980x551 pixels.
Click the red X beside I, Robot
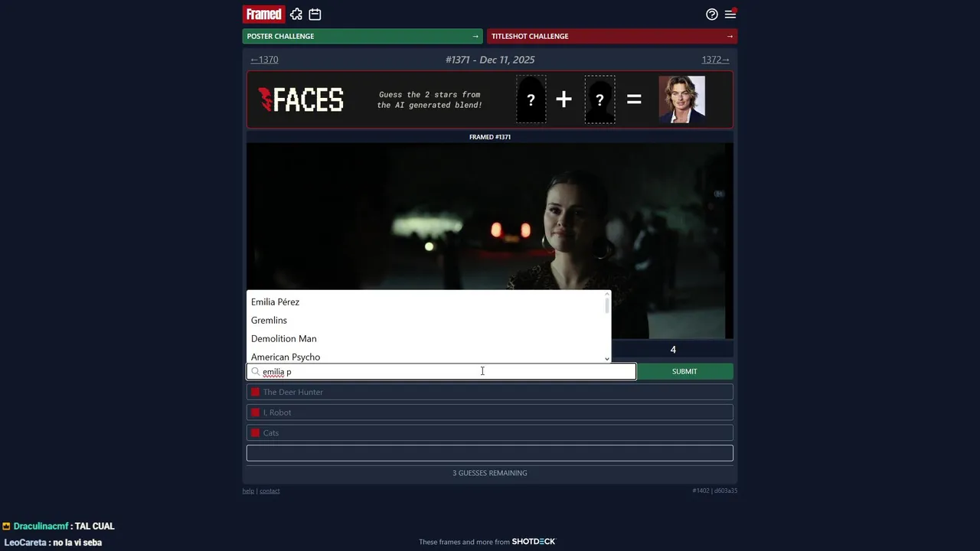pyautogui.click(x=255, y=412)
